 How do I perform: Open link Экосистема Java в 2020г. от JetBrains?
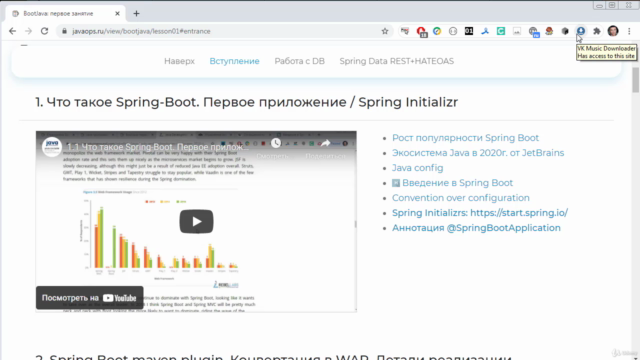(x=478, y=153)
